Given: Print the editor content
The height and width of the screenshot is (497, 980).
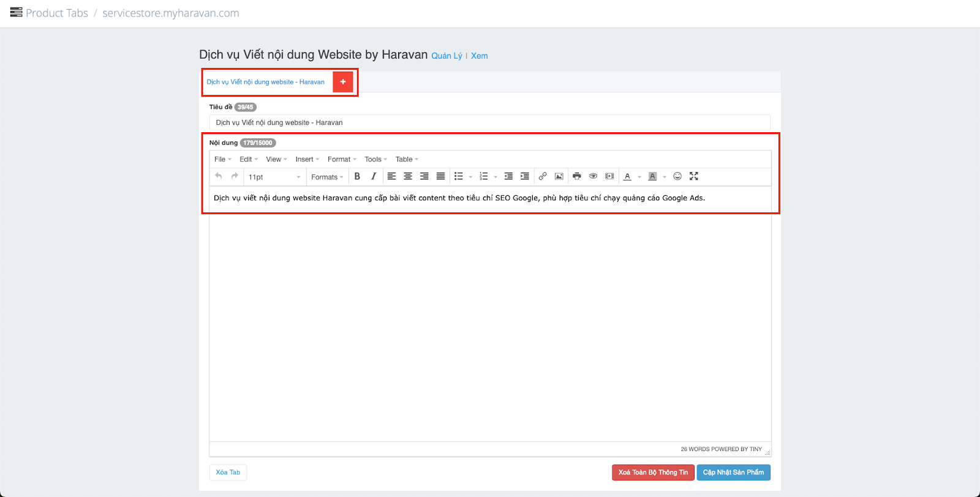Looking at the screenshot, I should coord(577,176).
